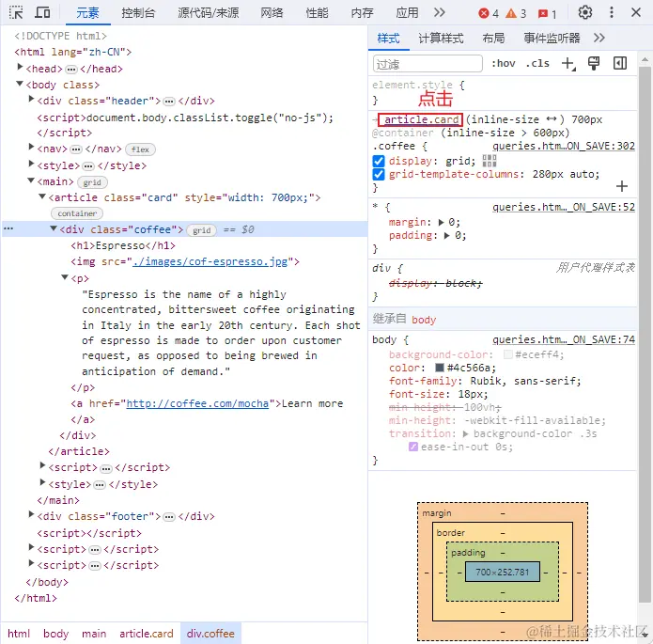Uncheck the display: grid declaration
This screenshot has width=653, height=644.
pos(379,161)
